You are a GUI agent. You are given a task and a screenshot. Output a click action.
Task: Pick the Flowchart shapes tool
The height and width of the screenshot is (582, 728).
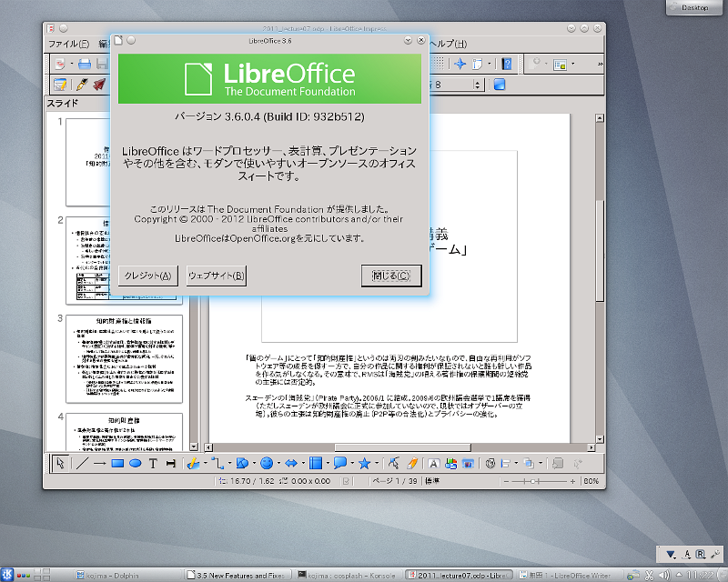point(316,463)
